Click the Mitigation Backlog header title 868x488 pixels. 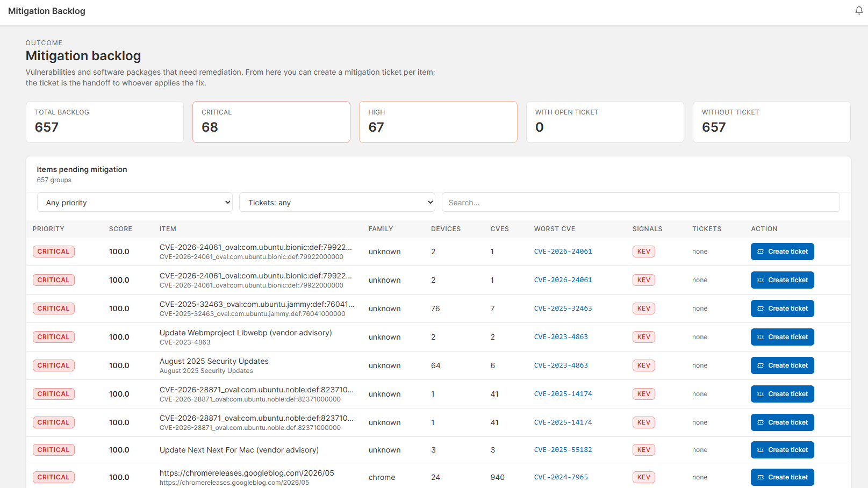tap(47, 11)
